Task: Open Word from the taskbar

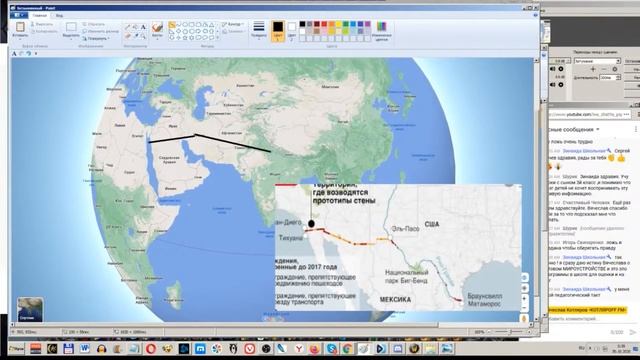Action: (x=84, y=349)
